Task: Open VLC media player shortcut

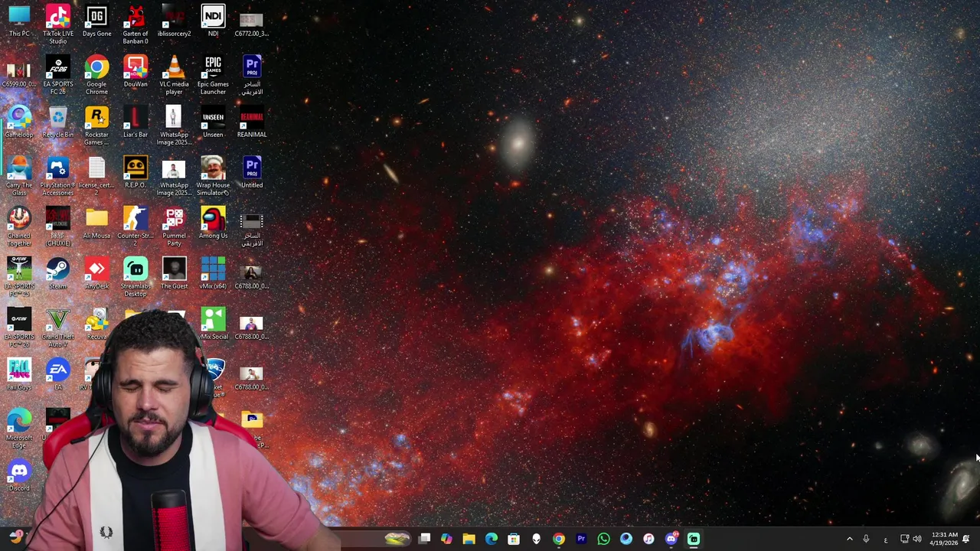Action: [175, 75]
